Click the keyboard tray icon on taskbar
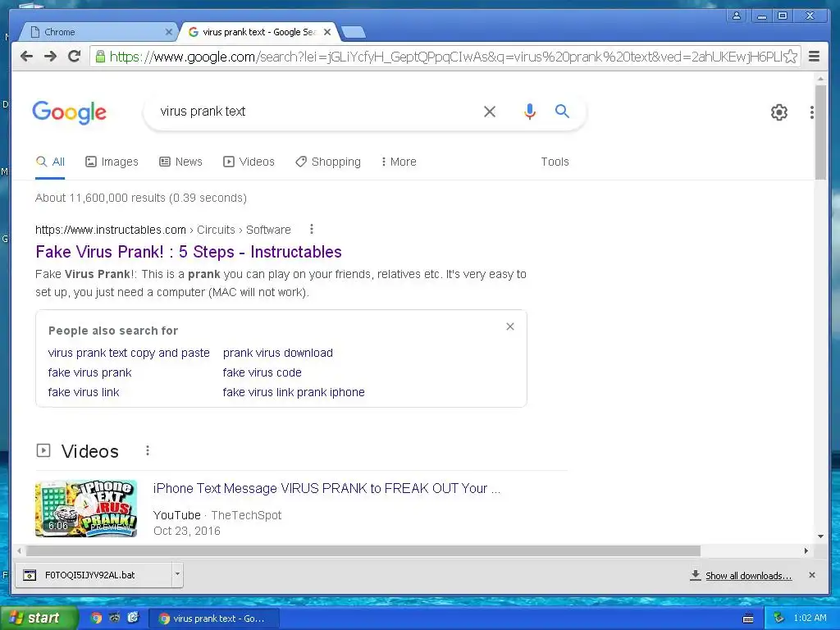This screenshot has width=840, height=630. tap(748, 619)
